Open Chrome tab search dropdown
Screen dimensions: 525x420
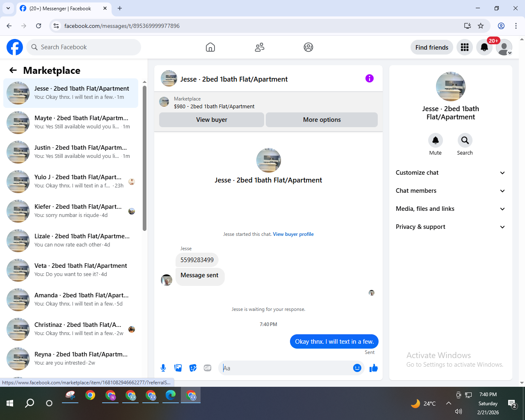[x=8, y=8]
